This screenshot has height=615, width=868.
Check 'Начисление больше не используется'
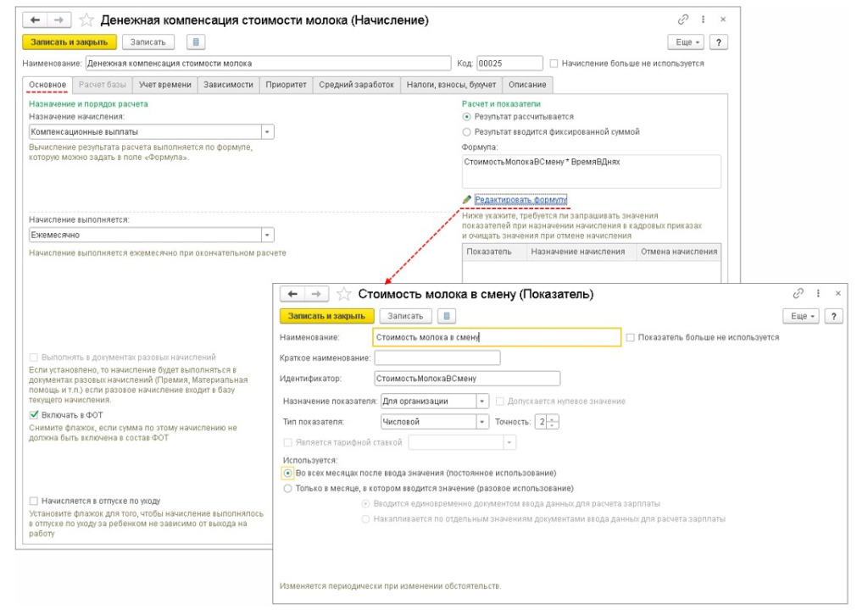[554, 64]
